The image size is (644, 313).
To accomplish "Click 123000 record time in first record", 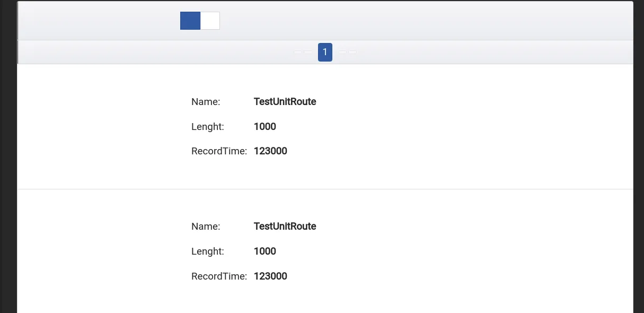I will tap(270, 151).
